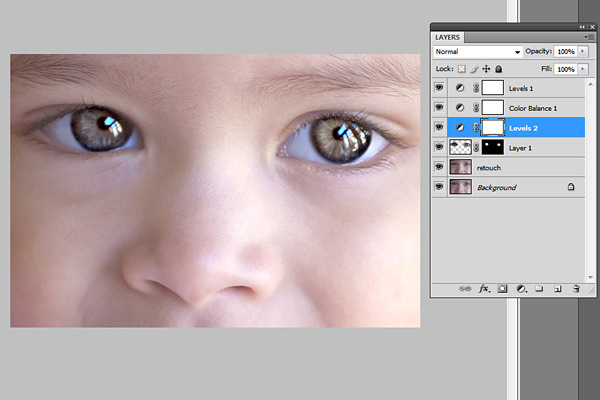Image resolution: width=600 pixels, height=400 pixels.
Task: Enable lock all padlock option
Action: [x=498, y=69]
